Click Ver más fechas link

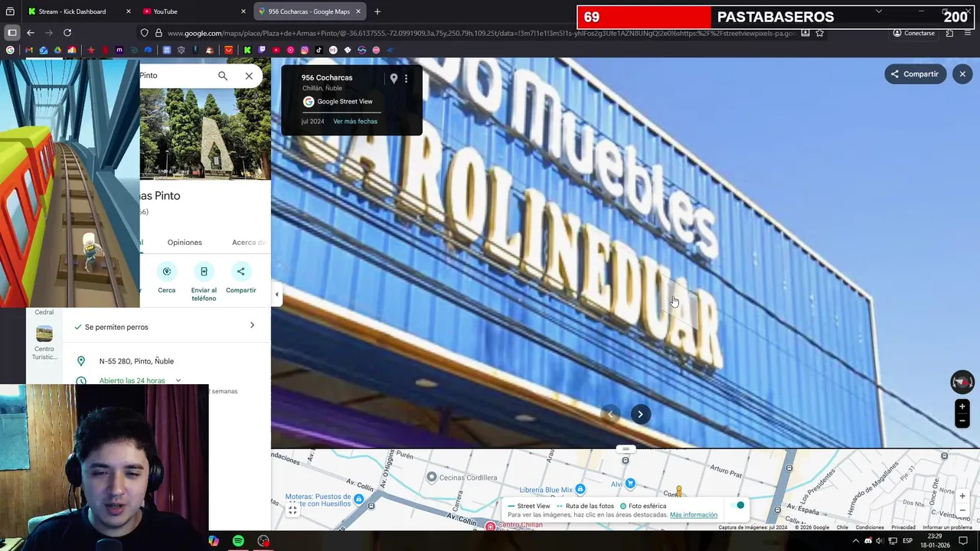(355, 122)
